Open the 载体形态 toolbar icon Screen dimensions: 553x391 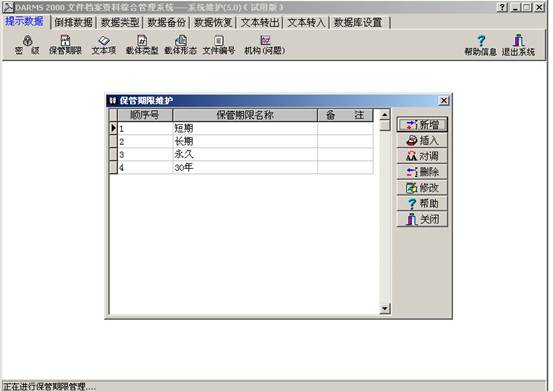[180, 45]
